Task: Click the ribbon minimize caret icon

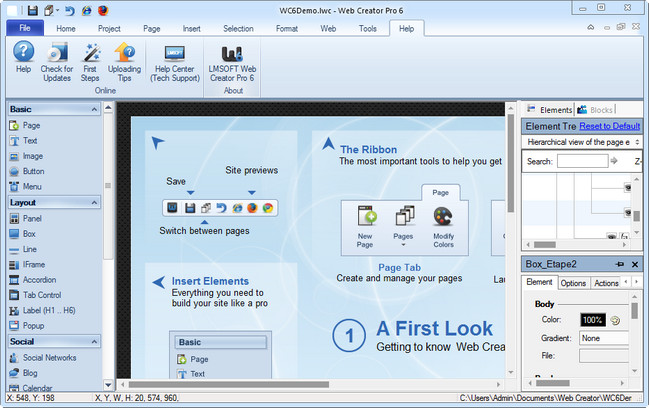Action: [x=591, y=27]
